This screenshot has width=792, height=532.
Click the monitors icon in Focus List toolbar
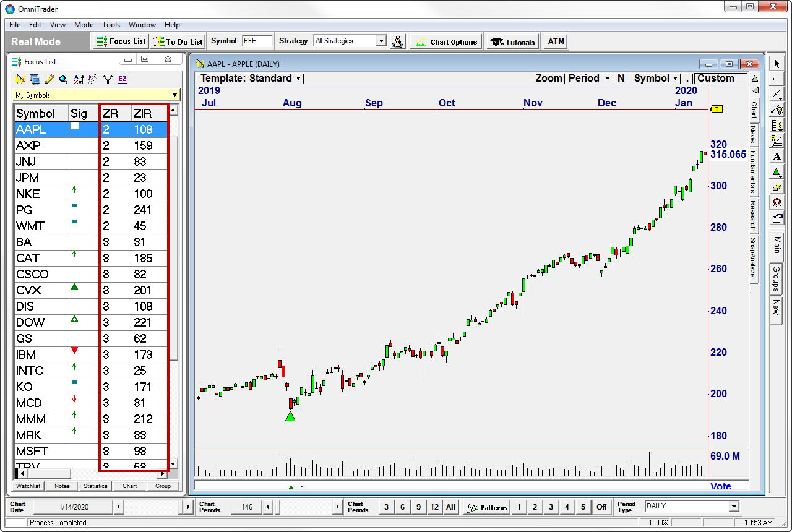[x=35, y=79]
